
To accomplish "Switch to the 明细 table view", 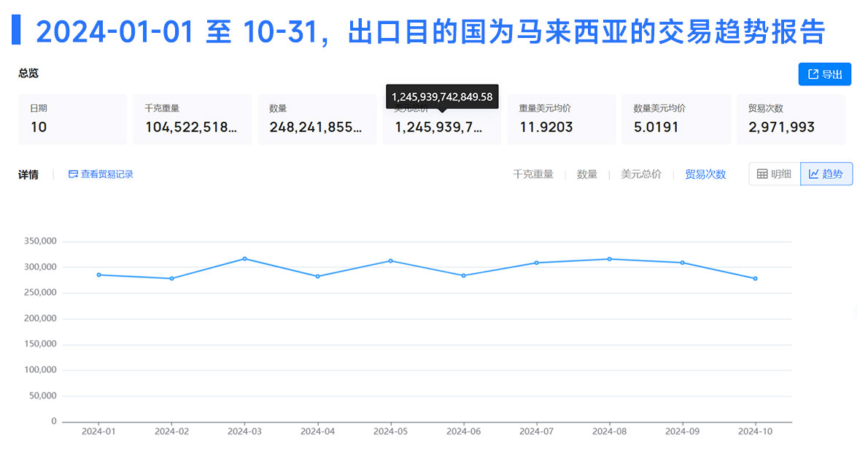I will coord(775,174).
